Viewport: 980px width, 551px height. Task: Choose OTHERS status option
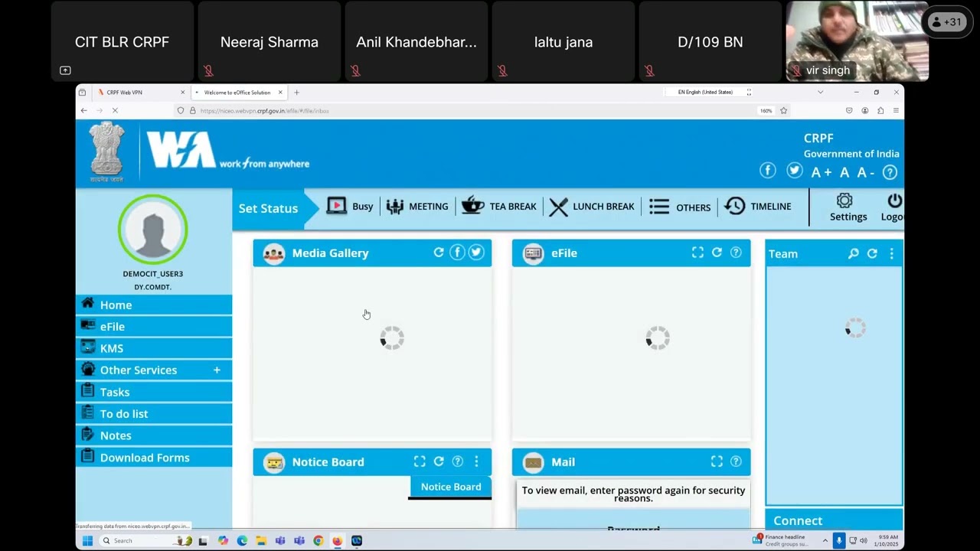(x=680, y=207)
